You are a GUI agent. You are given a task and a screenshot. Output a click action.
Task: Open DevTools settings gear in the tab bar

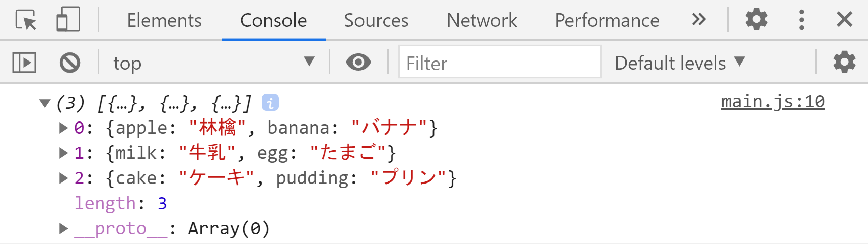click(756, 20)
